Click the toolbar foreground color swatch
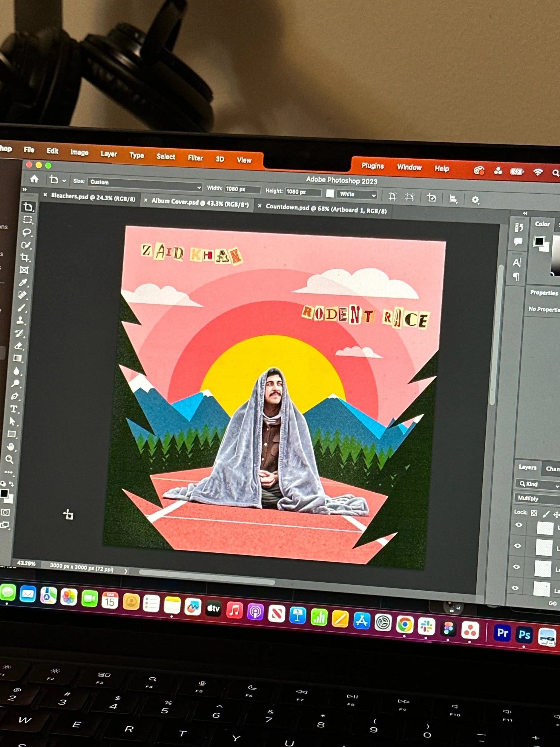The width and height of the screenshot is (560, 747). click(4, 494)
